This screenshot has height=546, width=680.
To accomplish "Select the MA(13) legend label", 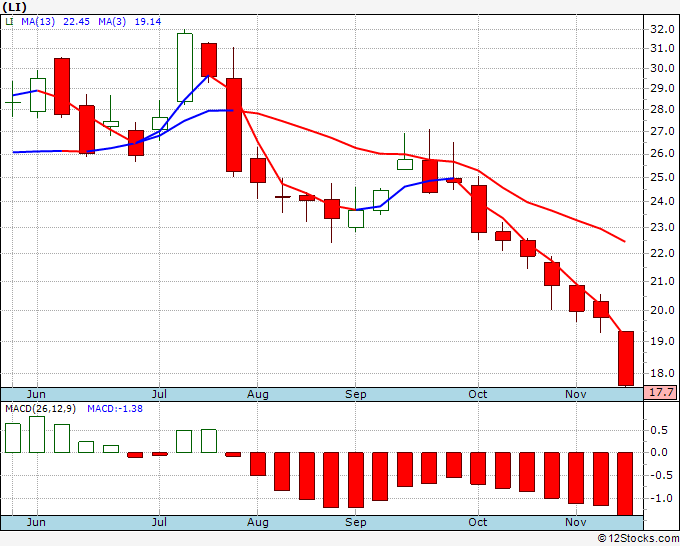I will (x=38, y=22).
